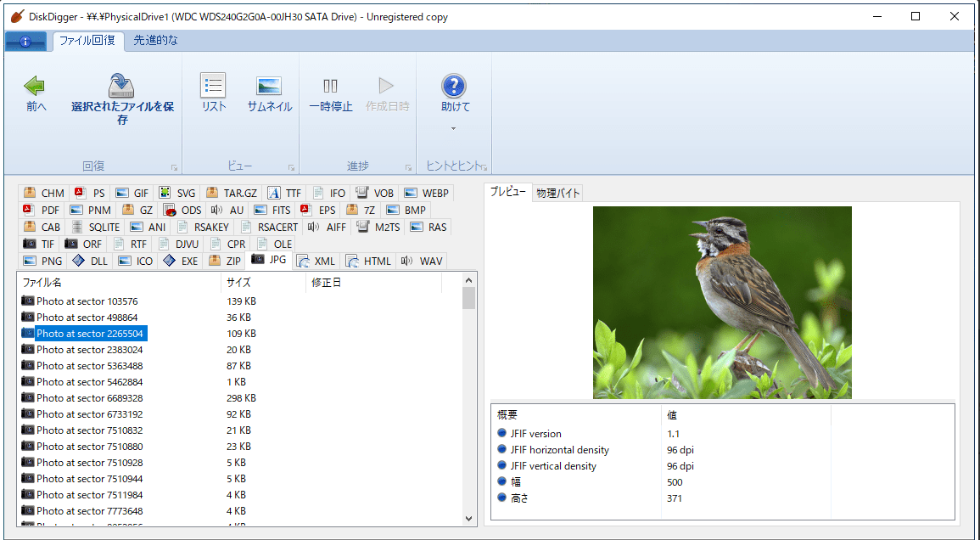
Task: Expand the dropdown arrow under Help
Action: pos(454,129)
